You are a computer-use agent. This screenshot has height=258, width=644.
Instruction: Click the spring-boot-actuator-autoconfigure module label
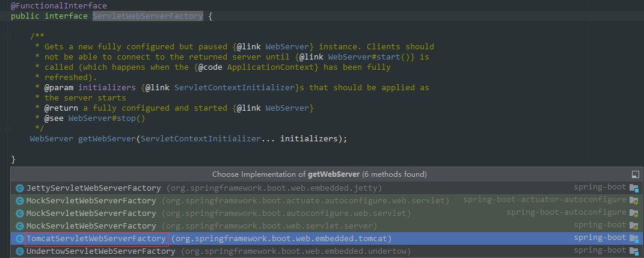pos(545,200)
